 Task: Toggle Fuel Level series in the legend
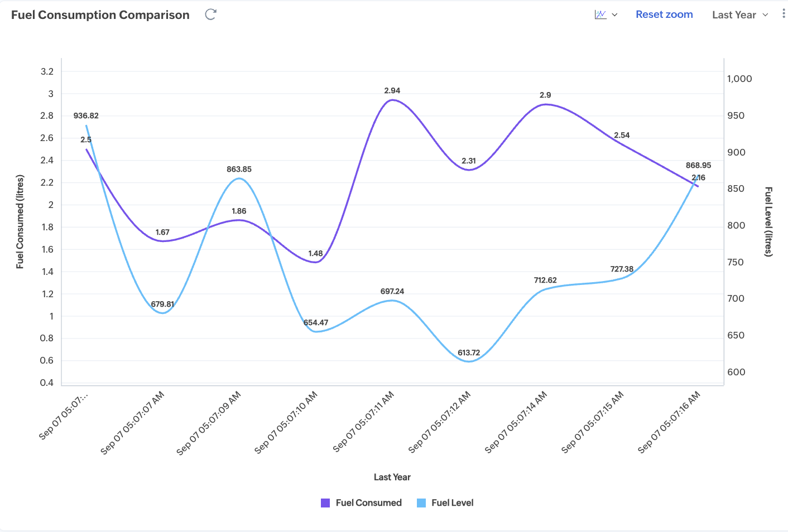[452, 502]
